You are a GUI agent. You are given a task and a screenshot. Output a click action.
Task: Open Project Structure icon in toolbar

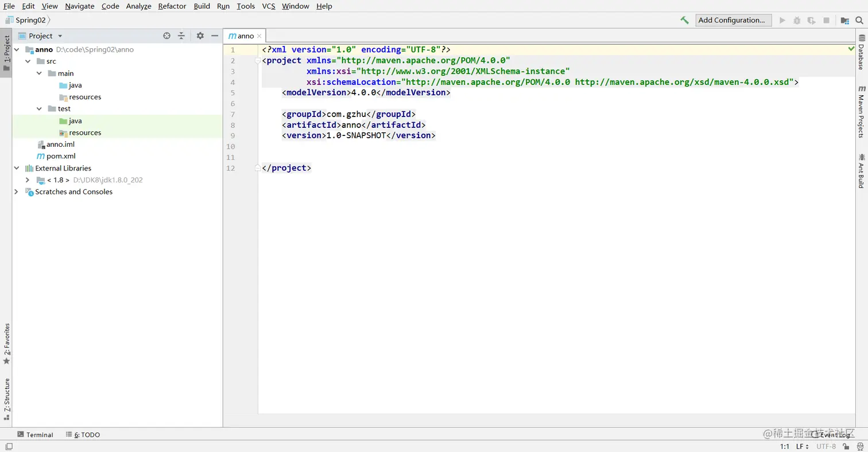click(x=844, y=20)
